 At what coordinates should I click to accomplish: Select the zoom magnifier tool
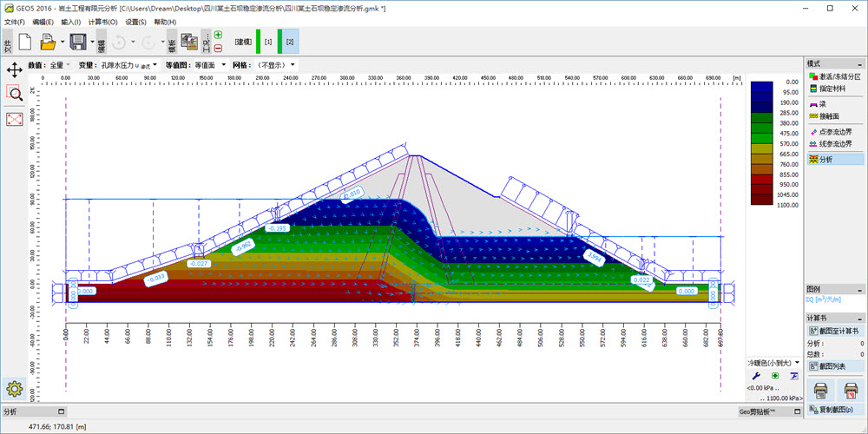tap(15, 94)
